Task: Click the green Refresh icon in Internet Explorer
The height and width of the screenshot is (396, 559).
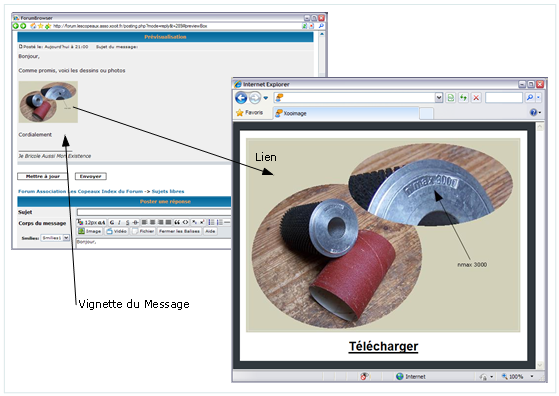Action: coord(463,97)
